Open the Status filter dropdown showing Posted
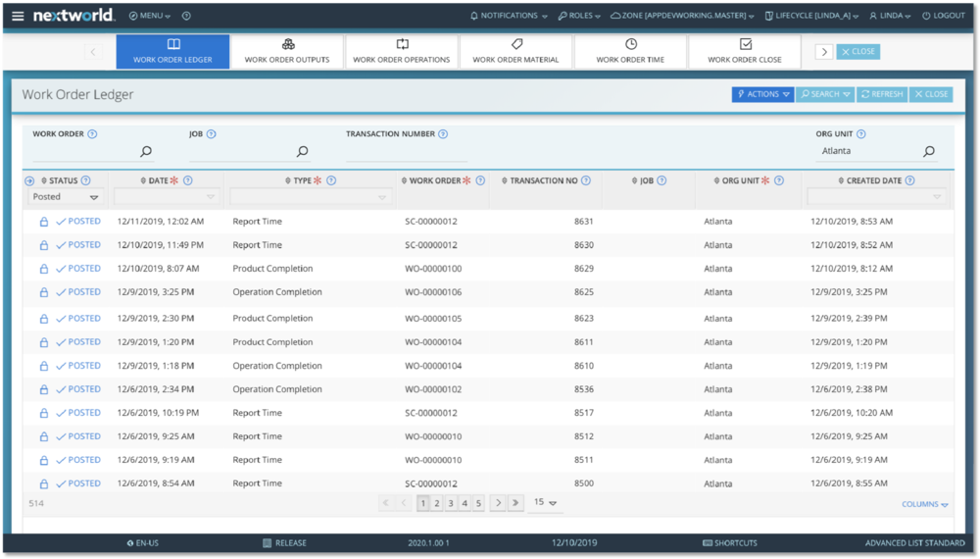The image size is (980, 559). (x=65, y=197)
